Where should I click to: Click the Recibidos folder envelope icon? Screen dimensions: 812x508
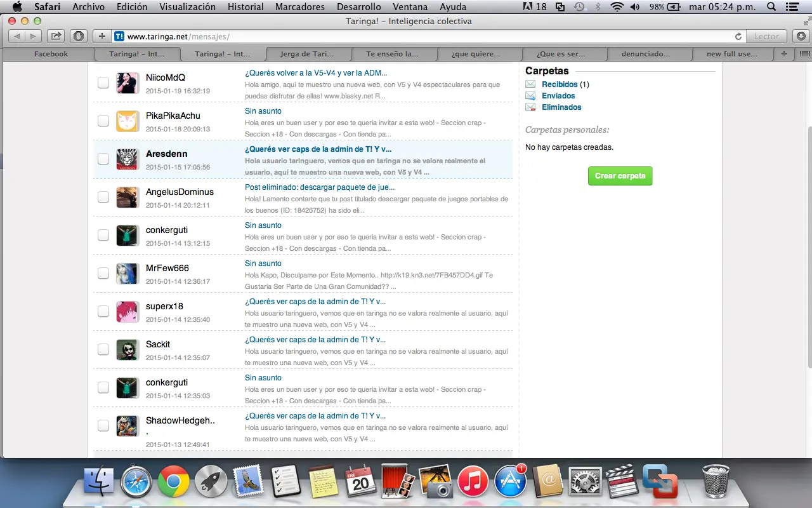point(530,84)
